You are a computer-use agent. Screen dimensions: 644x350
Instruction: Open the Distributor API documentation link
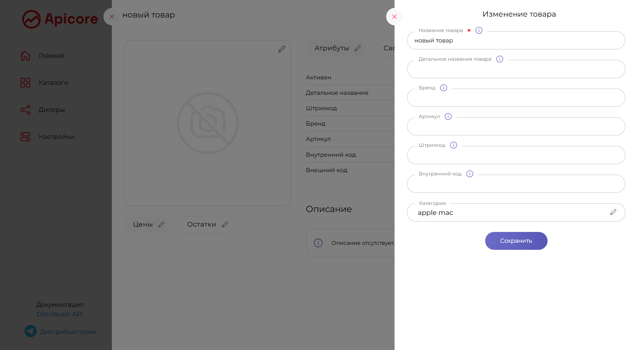[60, 314]
